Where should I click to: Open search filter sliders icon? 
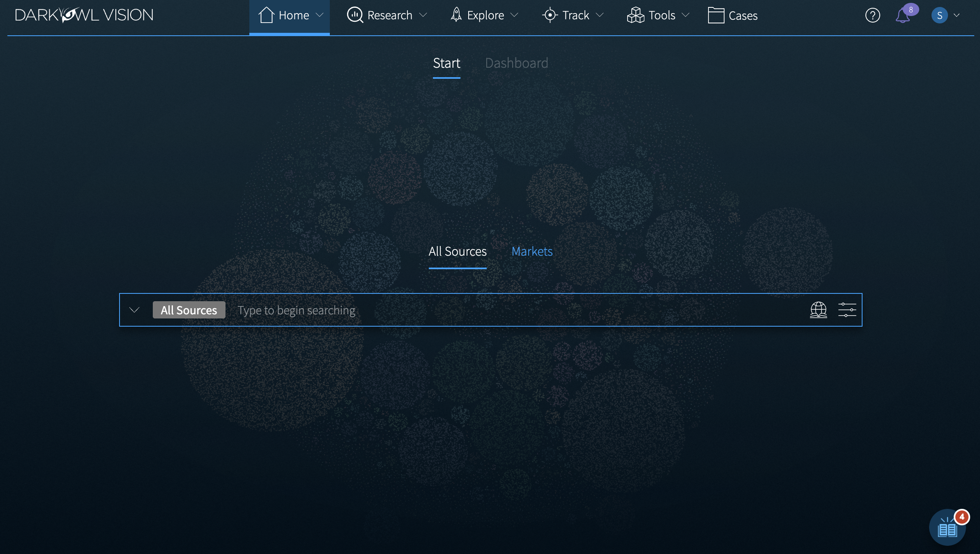(847, 310)
